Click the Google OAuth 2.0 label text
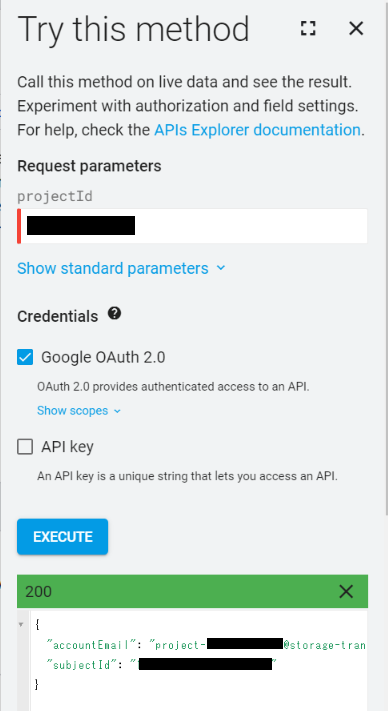Image resolution: width=388 pixels, height=711 pixels. 103,357
